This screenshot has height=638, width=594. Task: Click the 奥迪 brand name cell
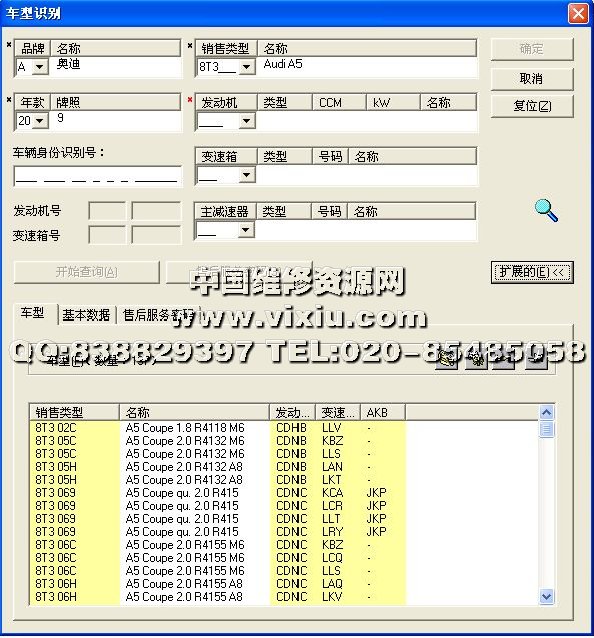point(68,64)
